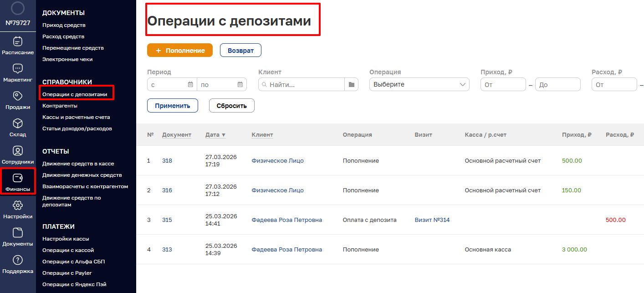
Task: Click the Приход От amount field
Action: 503,85
